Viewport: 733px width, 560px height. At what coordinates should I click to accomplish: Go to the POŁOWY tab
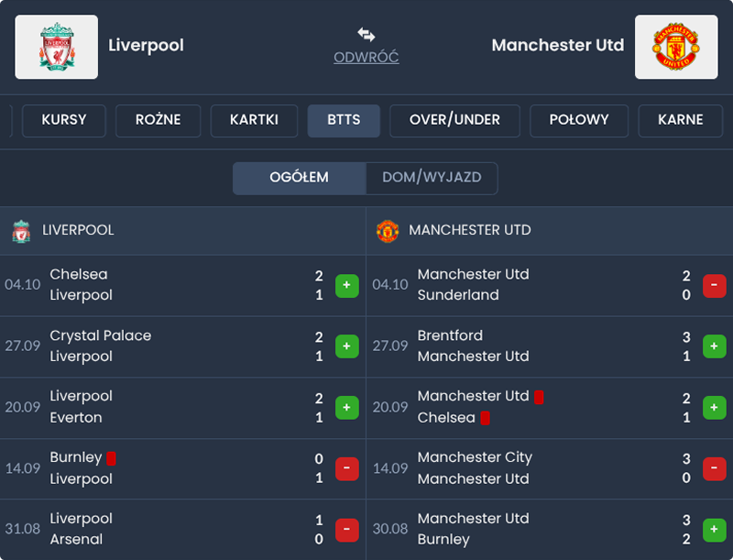(x=577, y=120)
